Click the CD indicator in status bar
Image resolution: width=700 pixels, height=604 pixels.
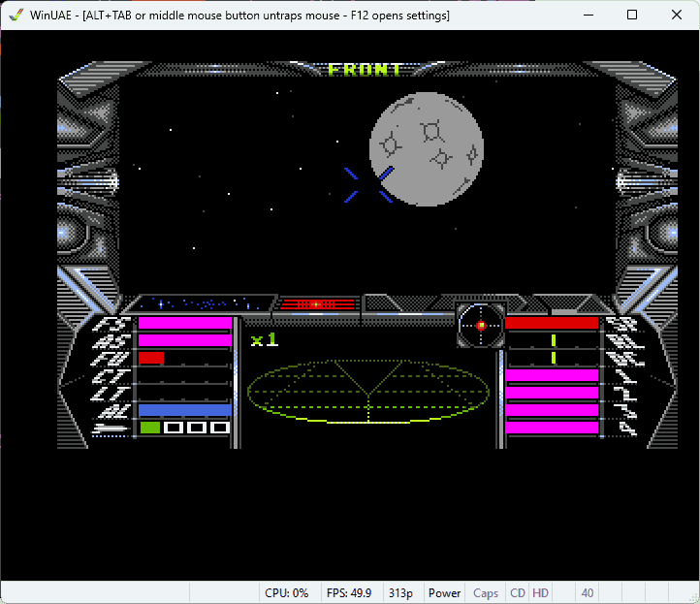pos(518,592)
